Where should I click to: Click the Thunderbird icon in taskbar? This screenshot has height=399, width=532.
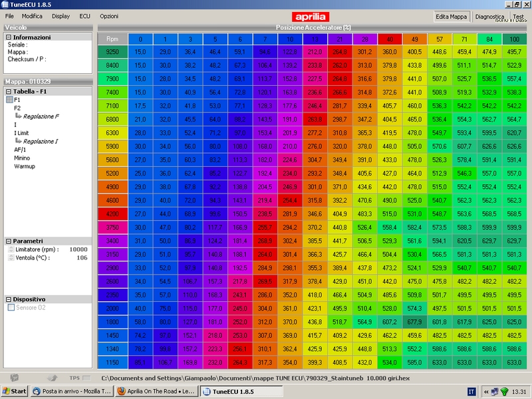pyautogui.click(x=37, y=391)
